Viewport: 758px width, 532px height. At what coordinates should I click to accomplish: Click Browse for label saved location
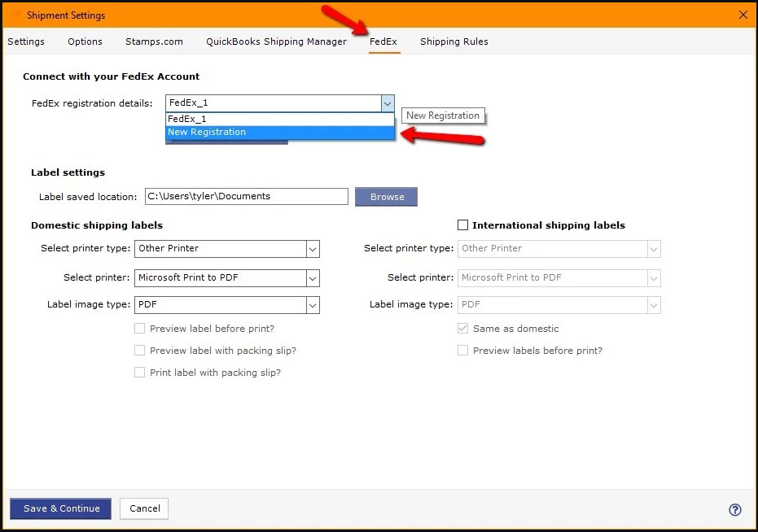(x=387, y=197)
